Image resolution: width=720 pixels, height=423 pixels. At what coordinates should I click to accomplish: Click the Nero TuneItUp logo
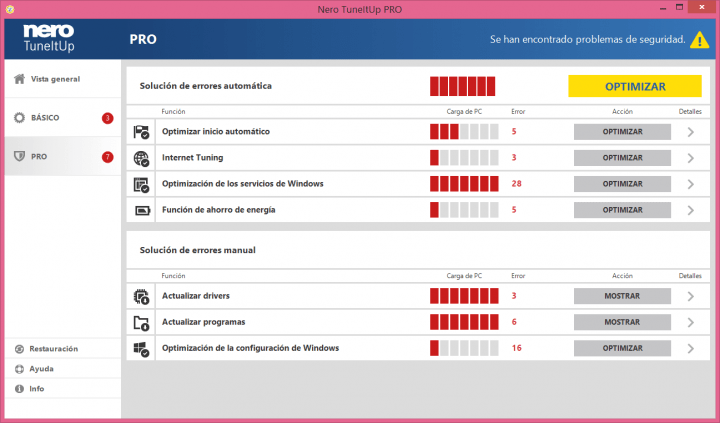pyautogui.click(x=49, y=38)
